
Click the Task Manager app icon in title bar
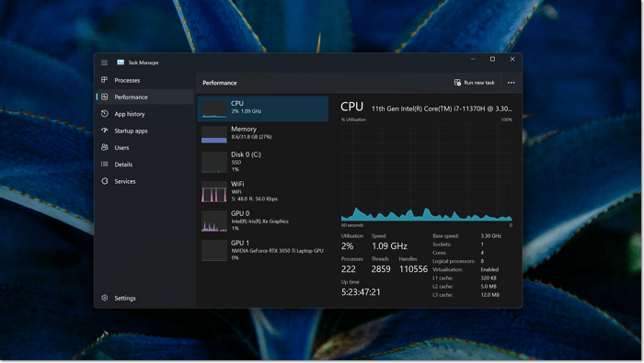121,62
